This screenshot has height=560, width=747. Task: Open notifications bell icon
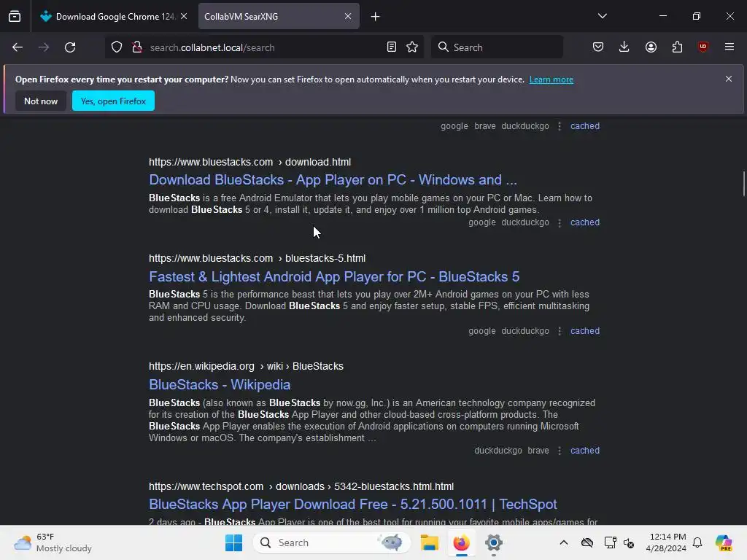pyautogui.click(x=697, y=542)
